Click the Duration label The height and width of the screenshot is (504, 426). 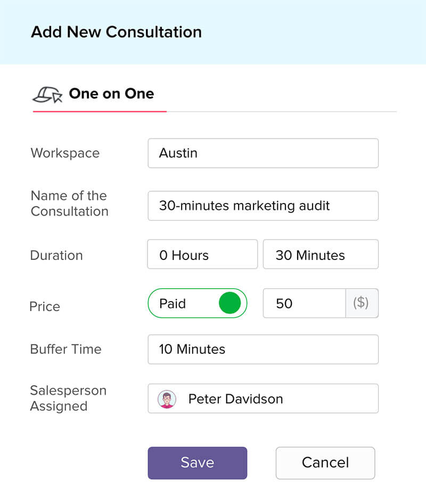point(56,255)
